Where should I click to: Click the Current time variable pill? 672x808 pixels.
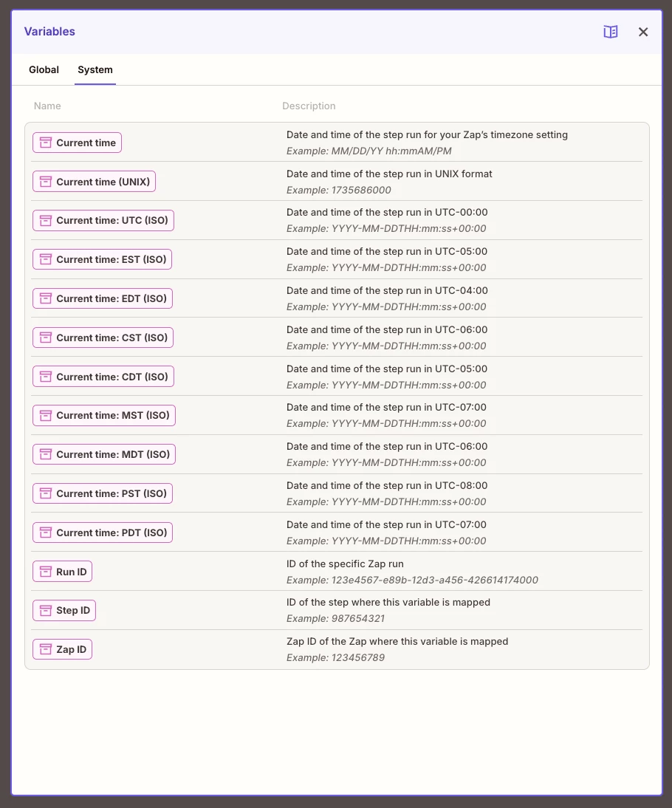[x=78, y=143]
